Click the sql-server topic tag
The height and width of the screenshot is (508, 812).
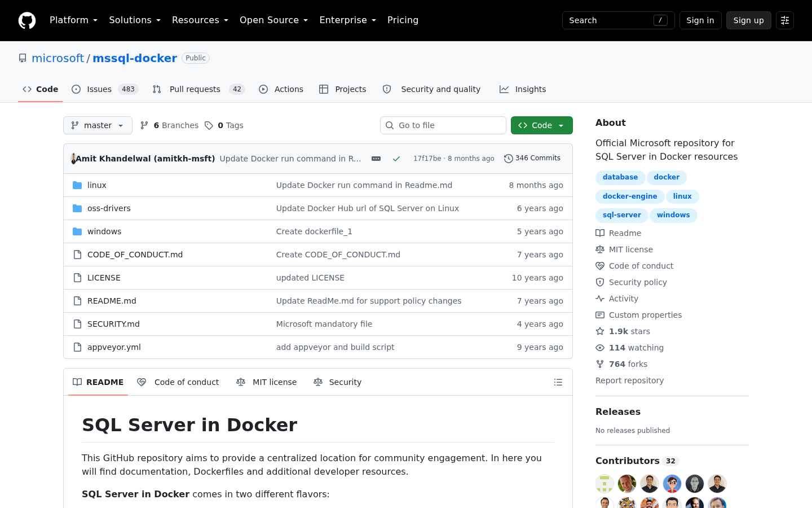pos(622,215)
